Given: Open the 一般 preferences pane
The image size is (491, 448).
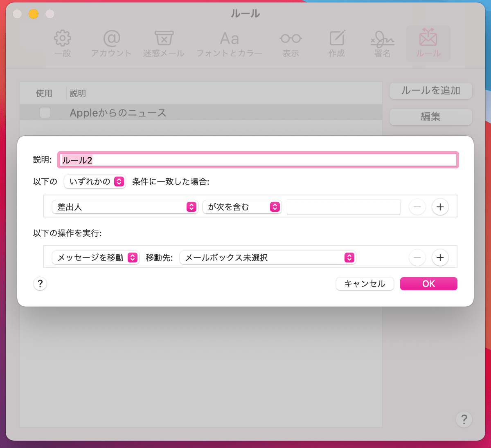Looking at the screenshot, I should [x=62, y=43].
